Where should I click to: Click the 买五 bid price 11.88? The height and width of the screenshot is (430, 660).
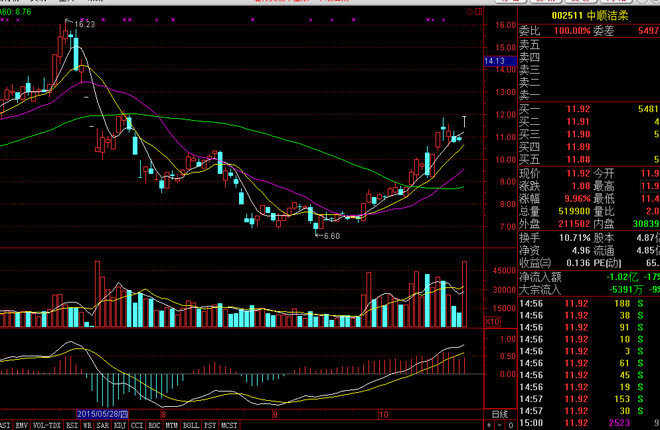(x=578, y=160)
